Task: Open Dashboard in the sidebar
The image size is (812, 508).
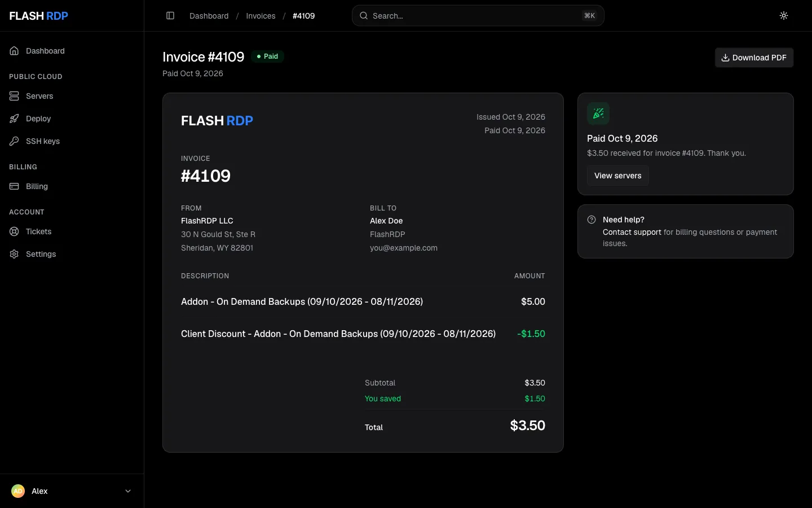Action: pos(72,51)
